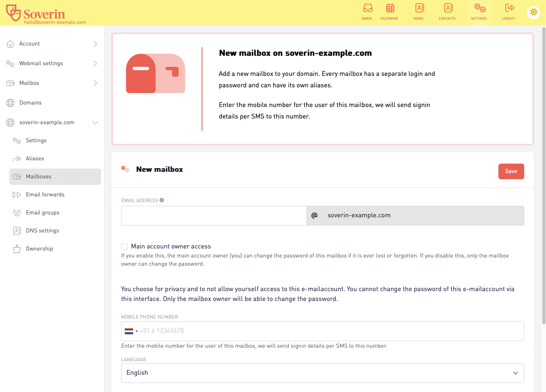This screenshot has height=392, width=546.
Task: Expand the Webmail settings chevron
Action: click(95, 64)
